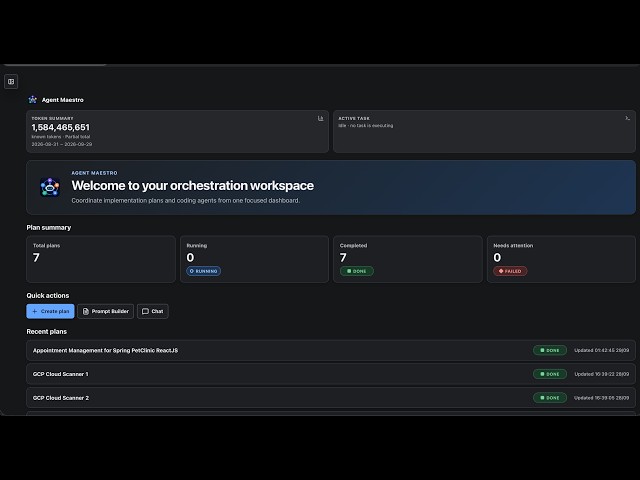
Task: Click the Agent Maestro title text
Action: [x=62, y=100]
